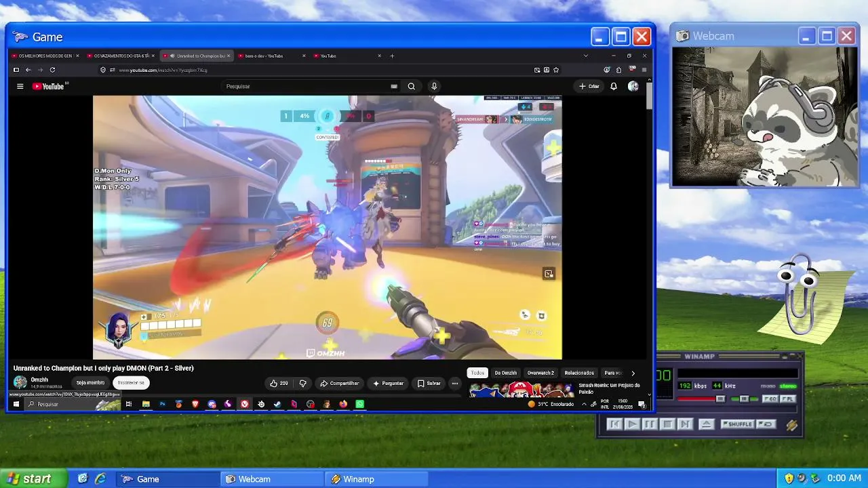Select the 'Da Omzhh' filter chip

pyautogui.click(x=506, y=373)
